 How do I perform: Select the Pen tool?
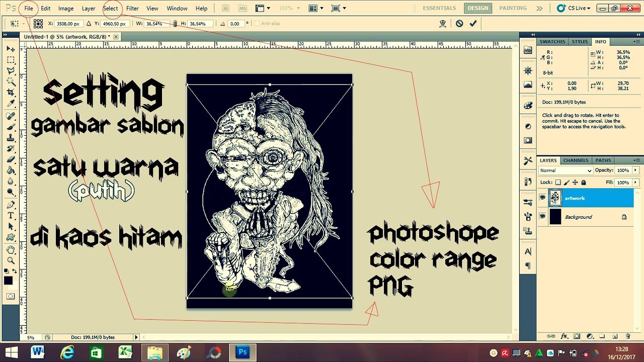pos(11,205)
